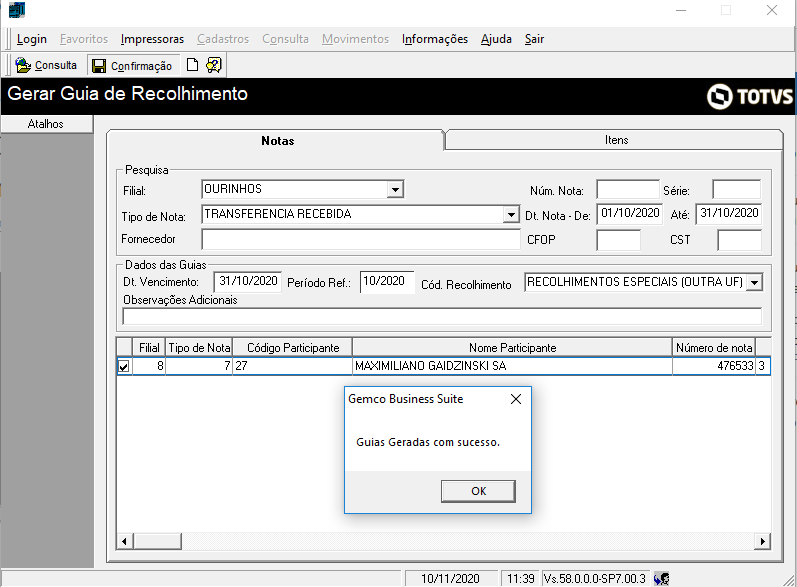Click the Fornecedor input field
The width and height of the screenshot is (797, 587).
pyautogui.click(x=360, y=239)
